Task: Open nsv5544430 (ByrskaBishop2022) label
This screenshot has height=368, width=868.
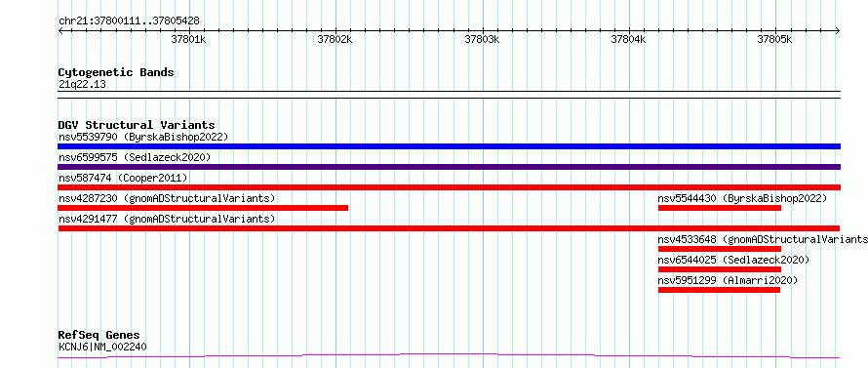Action: point(742,198)
